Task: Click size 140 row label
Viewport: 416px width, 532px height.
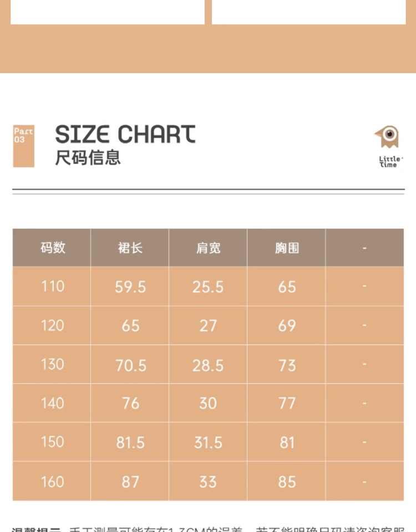Action: (52, 403)
